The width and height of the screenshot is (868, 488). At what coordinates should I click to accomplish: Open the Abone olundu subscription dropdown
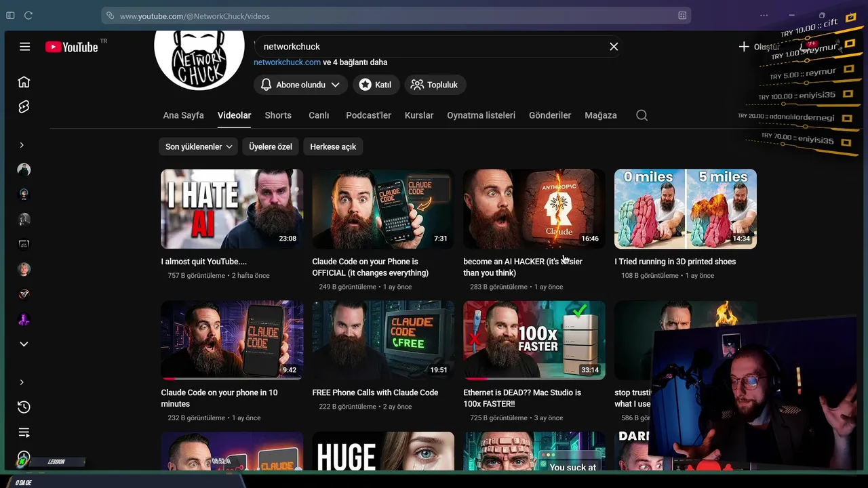[301, 85]
